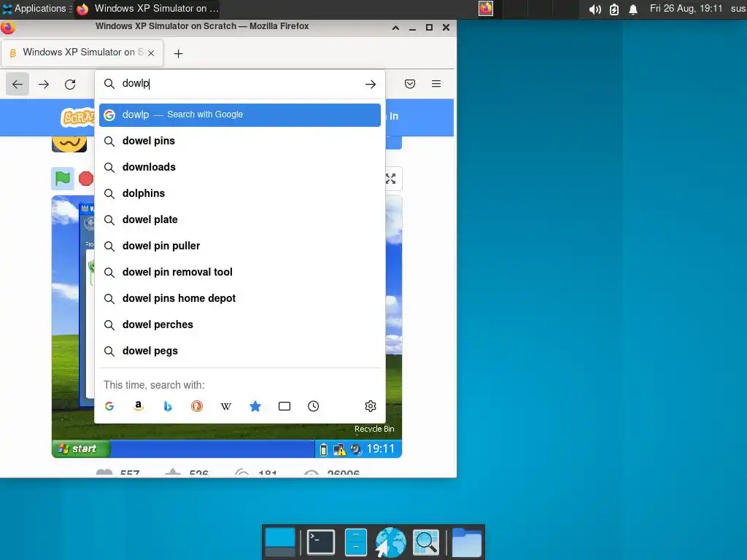Select the Windows XP Simulator tab
747x560 pixels.
pyautogui.click(x=82, y=52)
